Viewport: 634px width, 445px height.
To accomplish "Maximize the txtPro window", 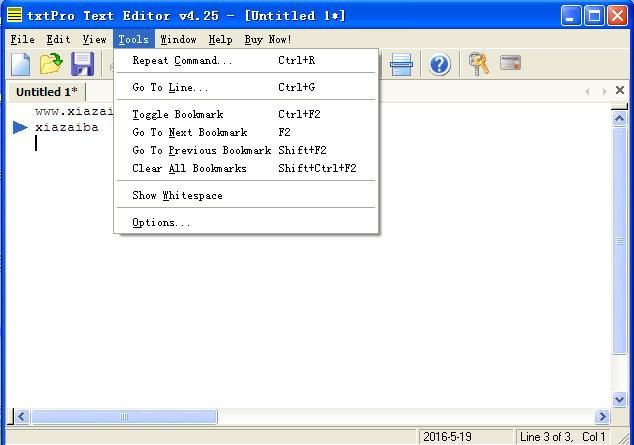I will pos(594,15).
